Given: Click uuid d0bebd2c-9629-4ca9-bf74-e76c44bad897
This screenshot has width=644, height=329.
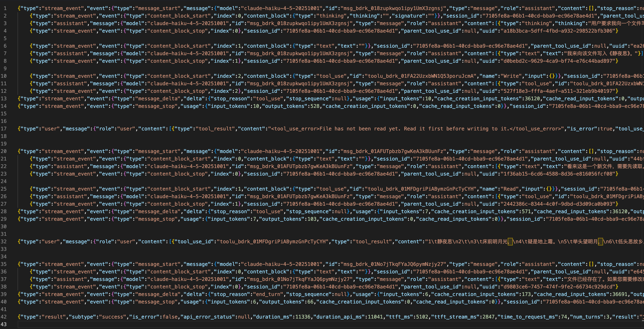Looking at the screenshot, I should (558, 61).
